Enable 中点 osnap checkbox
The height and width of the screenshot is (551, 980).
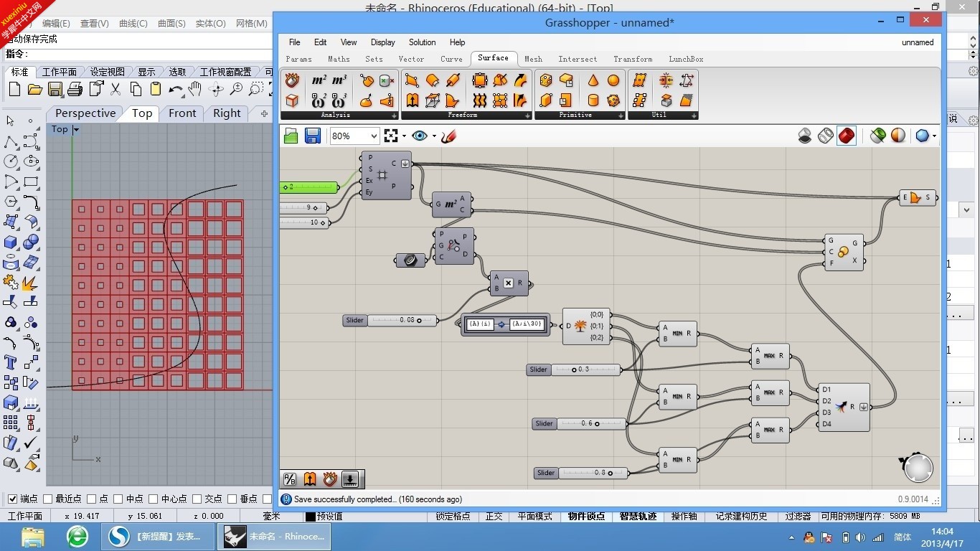coord(118,499)
